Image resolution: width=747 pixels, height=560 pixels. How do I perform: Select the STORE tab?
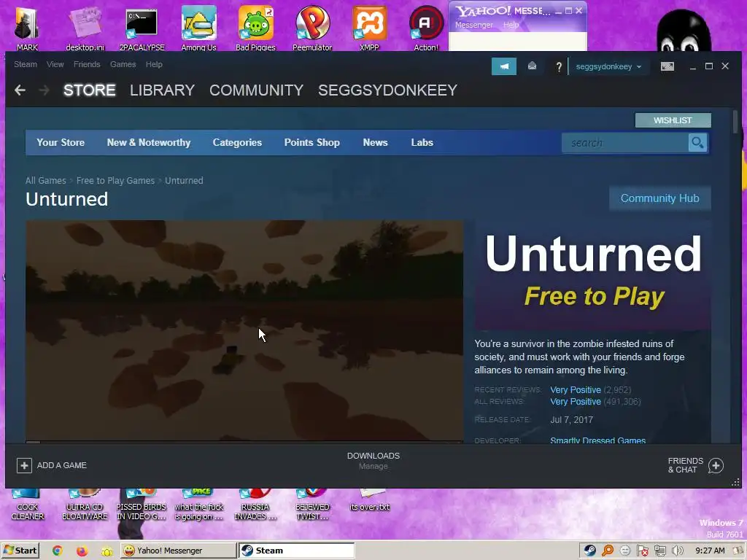pyautogui.click(x=90, y=90)
